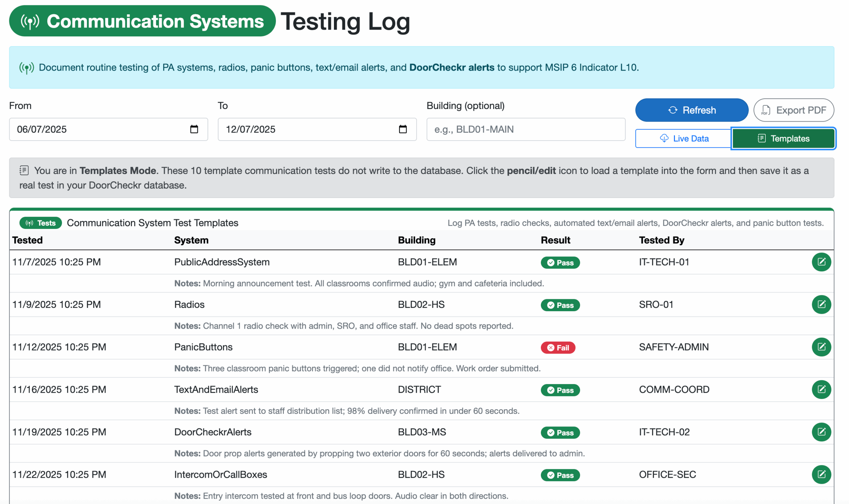The width and height of the screenshot is (849, 504).
Task: Click the Tested column header
Action: 28,240
